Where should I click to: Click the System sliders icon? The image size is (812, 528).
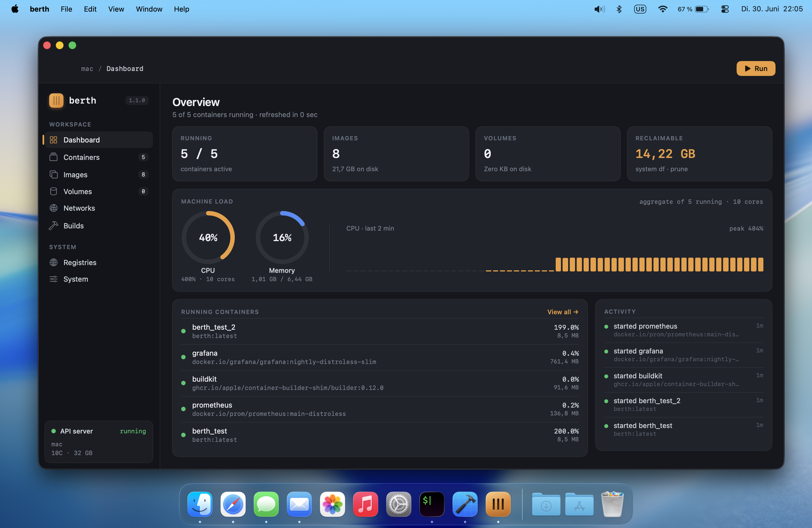coord(54,279)
